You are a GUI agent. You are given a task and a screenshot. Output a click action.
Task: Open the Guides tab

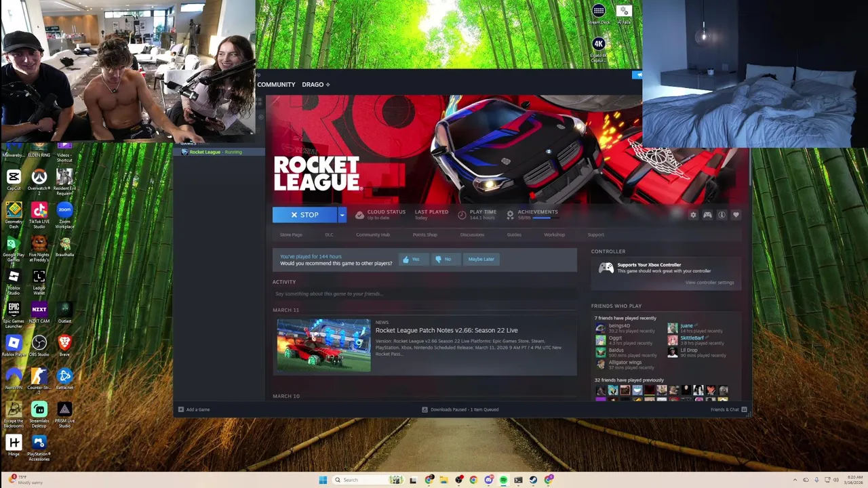(514, 235)
